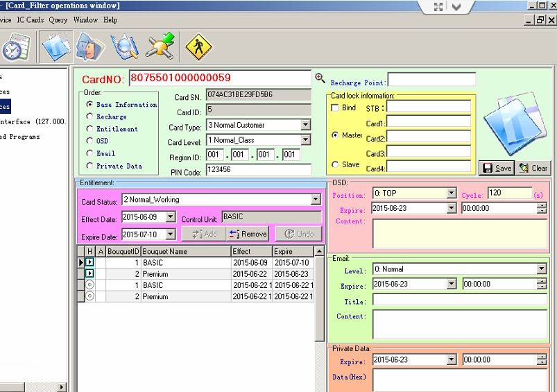Expand the Card Status dropdown
Image resolution: width=557 pixels, height=392 pixels.
click(316, 199)
